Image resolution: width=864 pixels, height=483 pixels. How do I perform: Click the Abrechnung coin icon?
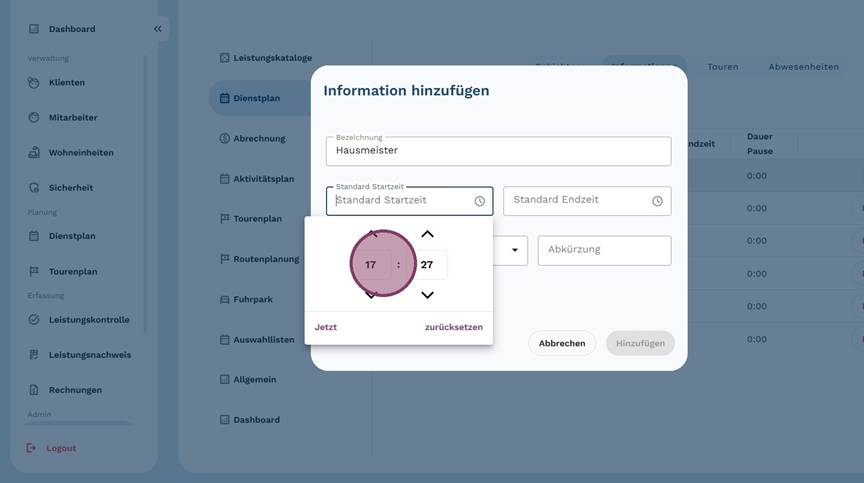[x=224, y=138]
